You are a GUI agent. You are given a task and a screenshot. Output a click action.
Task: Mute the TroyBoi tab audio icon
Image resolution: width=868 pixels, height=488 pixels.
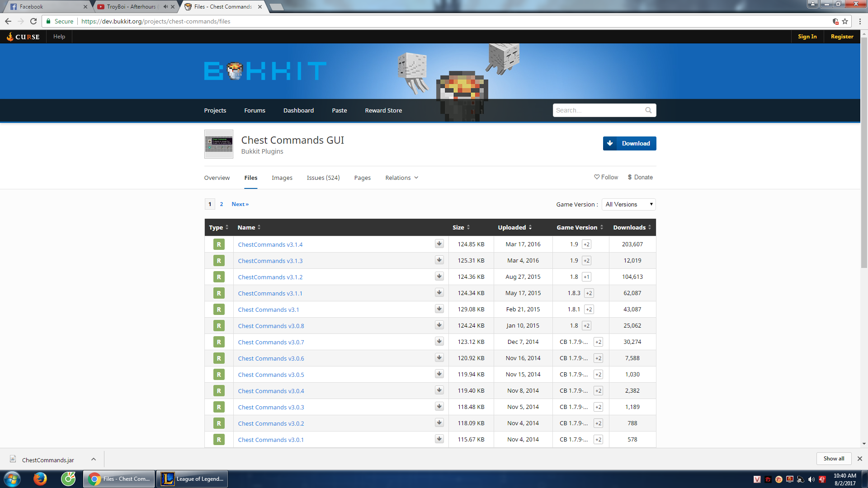[165, 7]
